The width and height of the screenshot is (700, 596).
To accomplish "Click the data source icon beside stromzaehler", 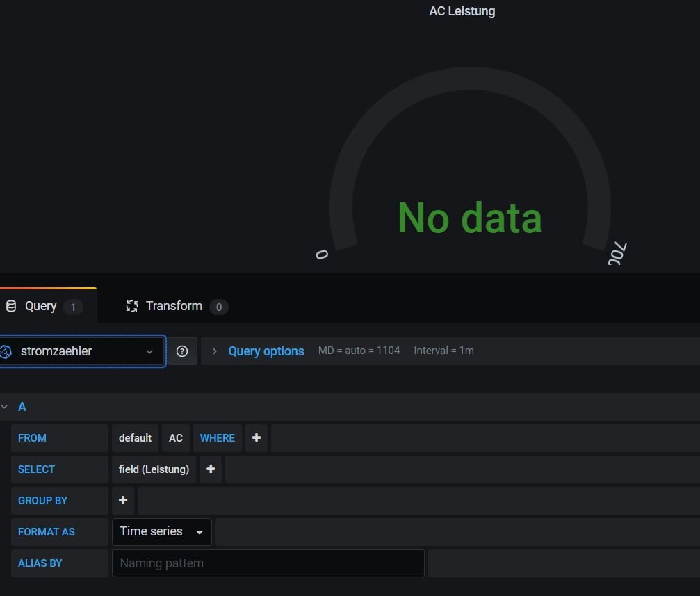I will click(x=6, y=352).
